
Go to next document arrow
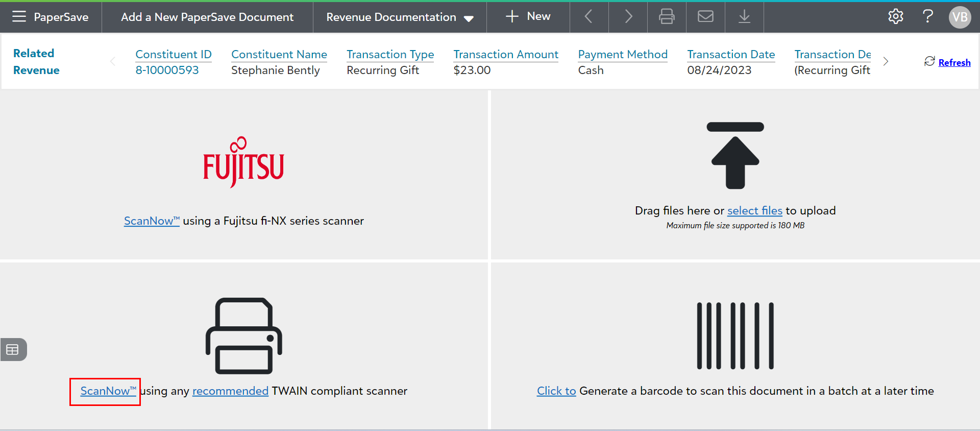[628, 17]
